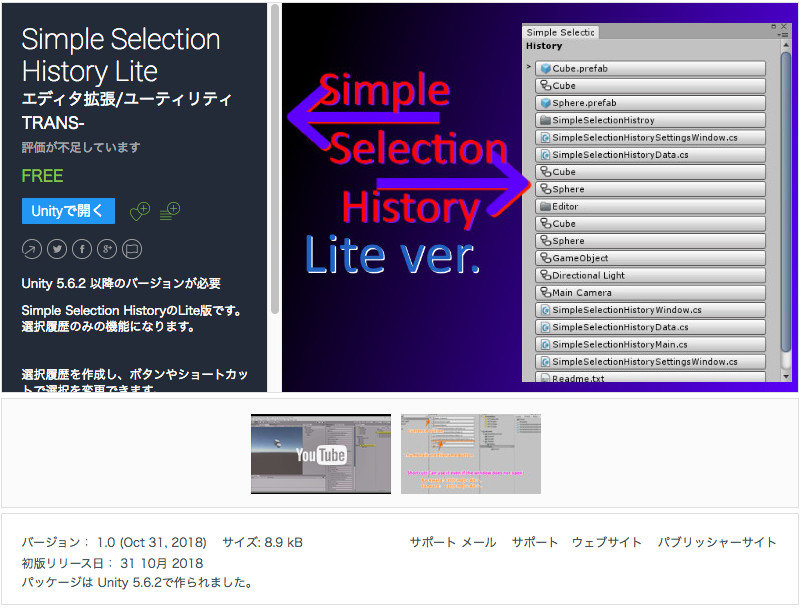Click the Editor folder icon
Screen dimensions: 803x609
tap(545, 206)
